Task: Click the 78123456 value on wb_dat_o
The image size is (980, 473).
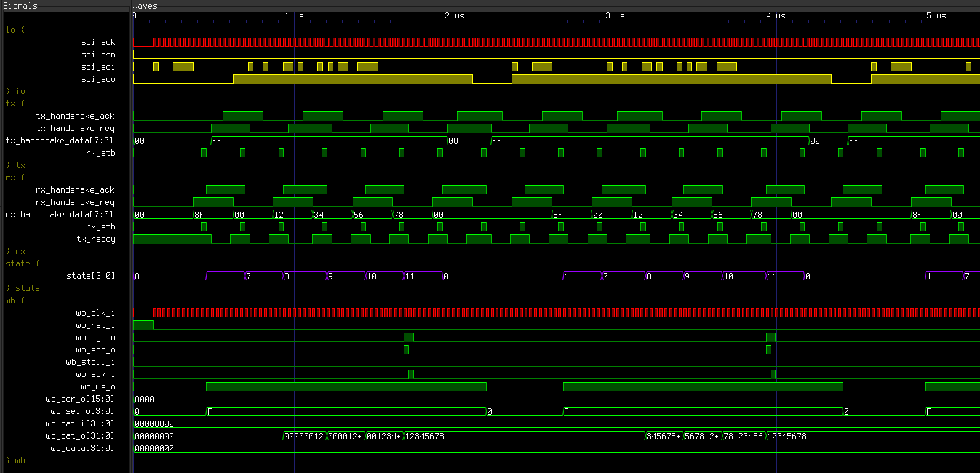Action: (743, 436)
